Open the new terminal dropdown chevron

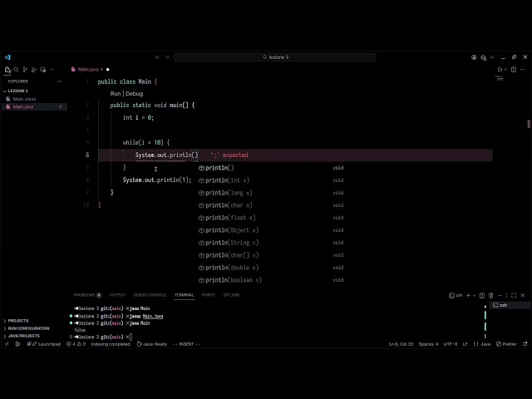tap(474, 296)
